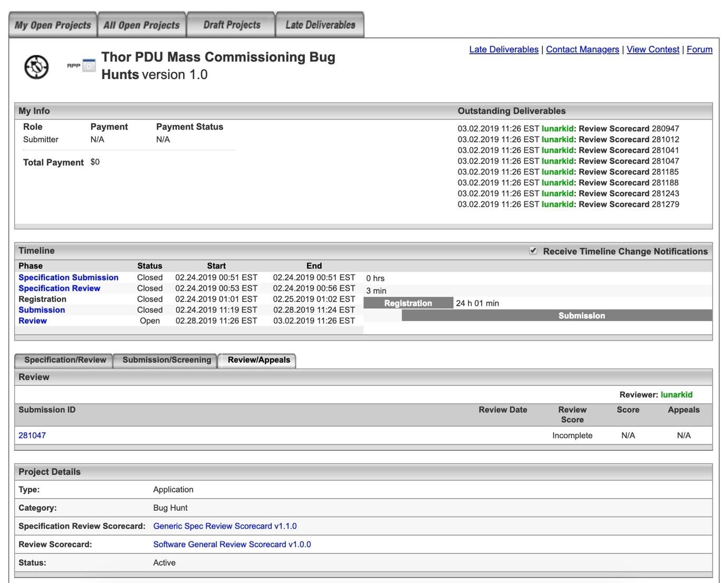This screenshot has height=583, width=728.
Task: Click lunarkid beside Review Scorecard 281243
Action: coord(558,193)
